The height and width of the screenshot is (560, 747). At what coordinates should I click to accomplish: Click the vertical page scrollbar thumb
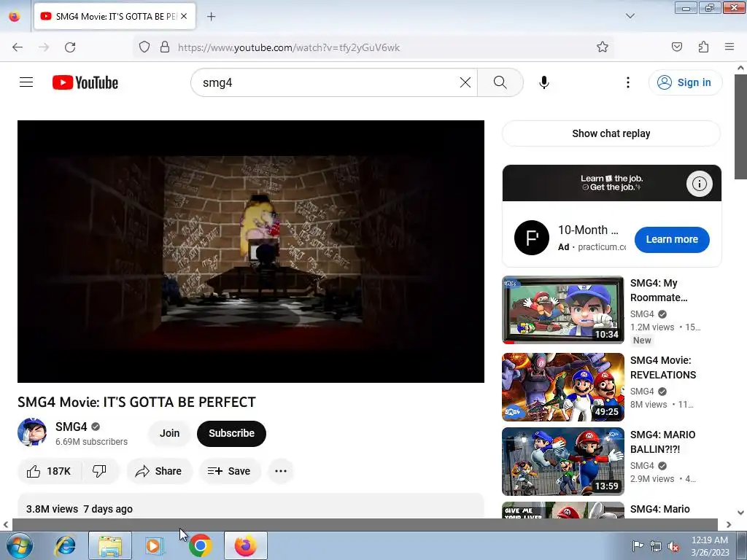coord(740,126)
